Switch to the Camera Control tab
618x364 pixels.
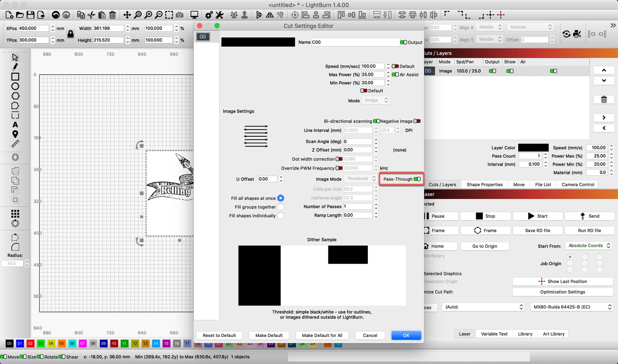click(x=578, y=184)
